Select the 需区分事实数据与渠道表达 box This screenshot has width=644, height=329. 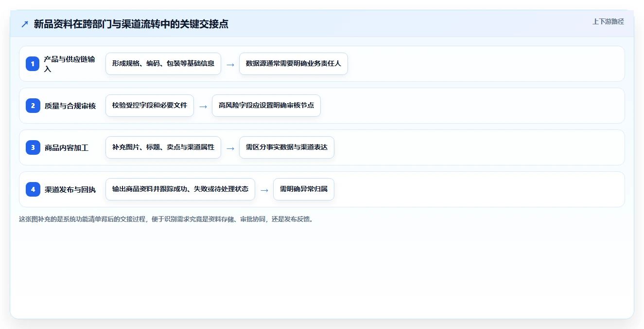[x=287, y=147]
